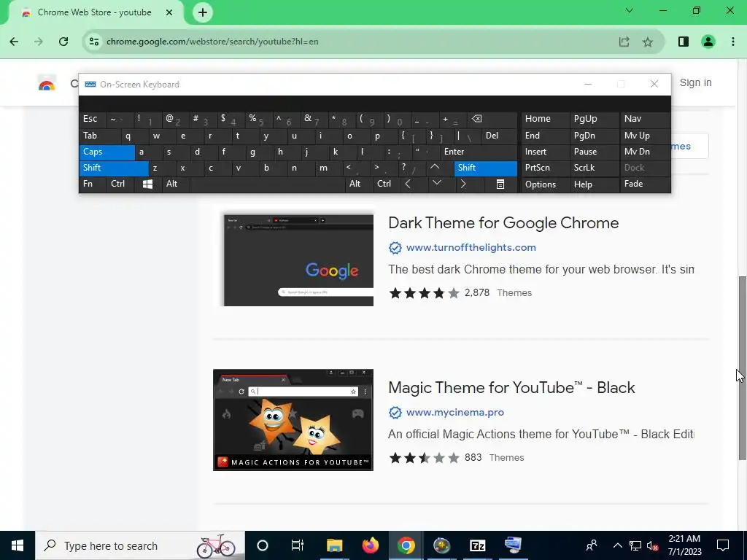Open Windows Start menu
The image size is (747, 560).
point(18,545)
